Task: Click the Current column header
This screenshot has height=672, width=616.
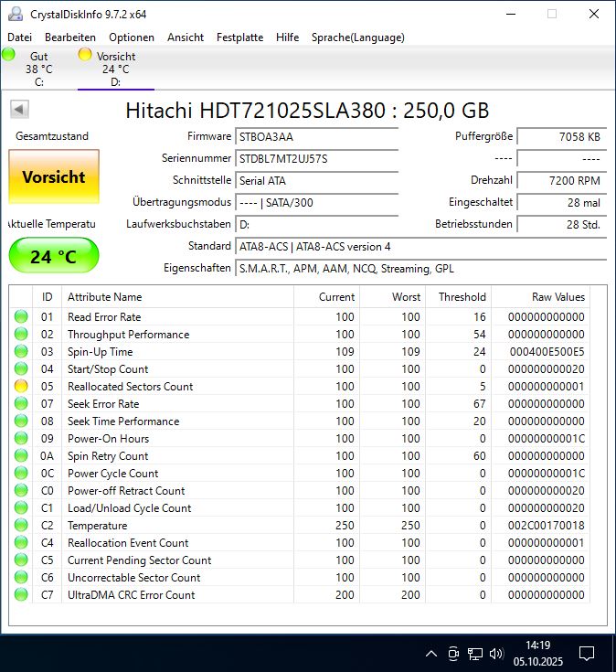Action: coord(326,296)
